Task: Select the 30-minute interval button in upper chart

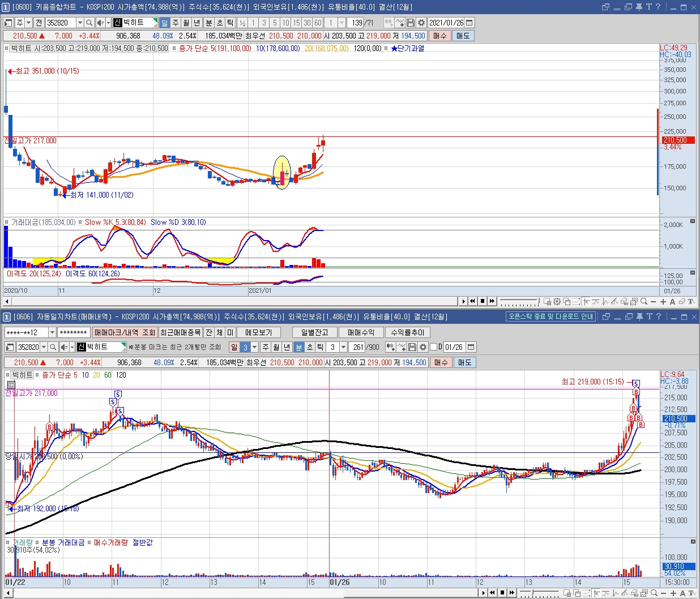Action: [307, 23]
